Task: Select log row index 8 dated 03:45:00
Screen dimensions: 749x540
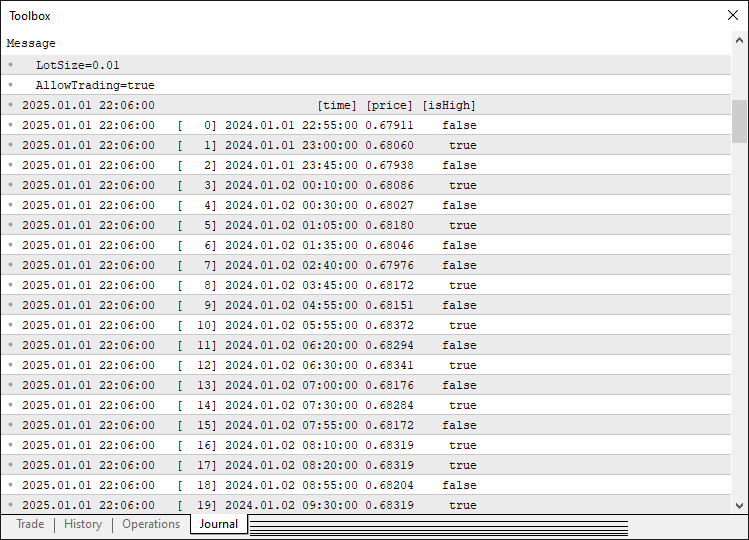Action: pyautogui.click(x=366, y=285)
